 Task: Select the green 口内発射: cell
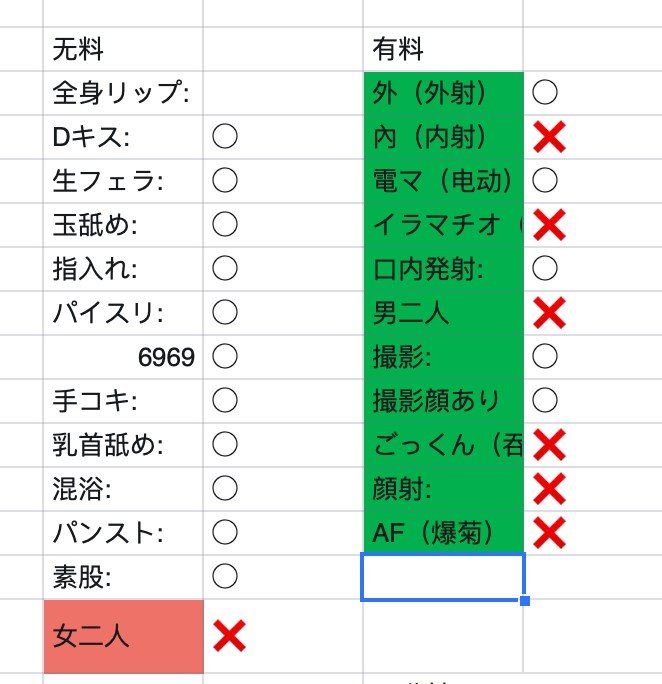coord(443,269)
